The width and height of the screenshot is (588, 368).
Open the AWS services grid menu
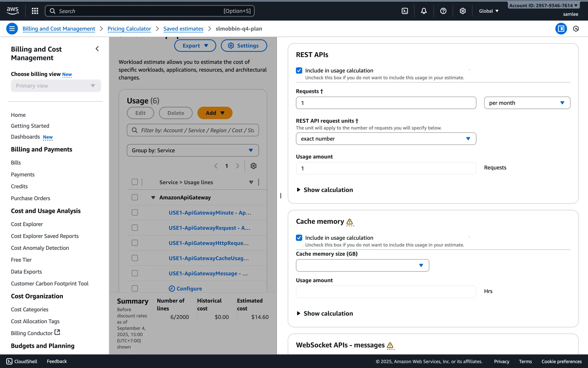coord(35,11)
